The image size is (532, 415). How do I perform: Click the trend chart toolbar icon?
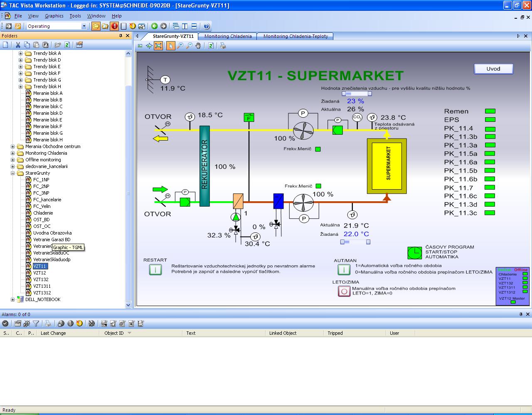142,26
